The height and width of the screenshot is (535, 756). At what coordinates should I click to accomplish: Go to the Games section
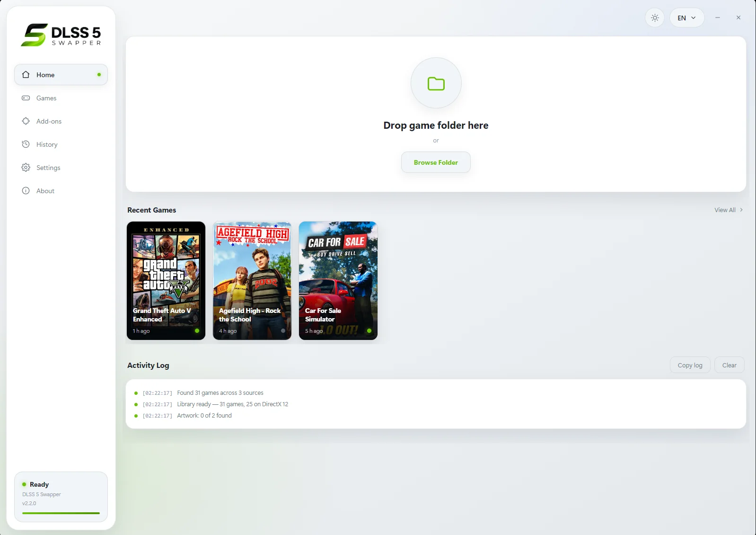[61, 98]
